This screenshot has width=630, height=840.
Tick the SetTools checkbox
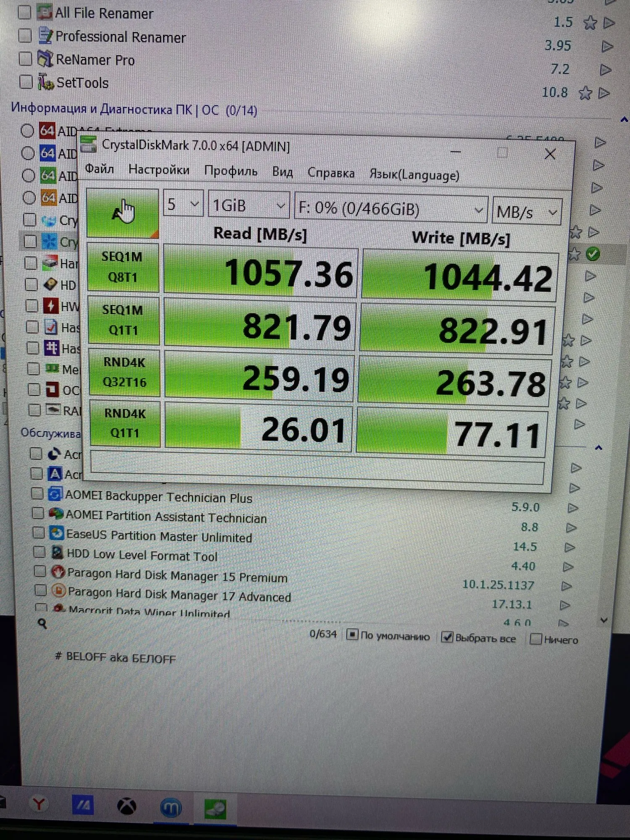click(26, 82)
